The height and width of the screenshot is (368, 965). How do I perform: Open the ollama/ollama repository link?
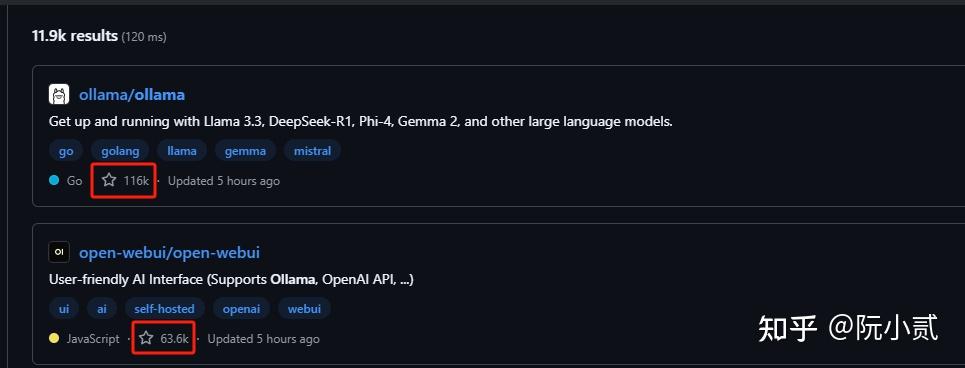point(132,95)
